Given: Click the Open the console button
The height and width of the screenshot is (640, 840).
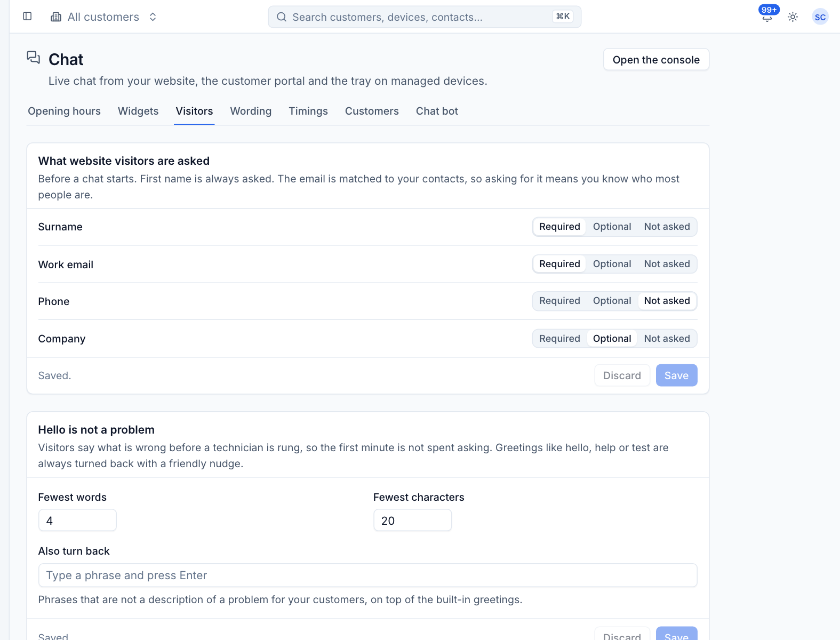Looking at the screenshot, I should point(656,60).
